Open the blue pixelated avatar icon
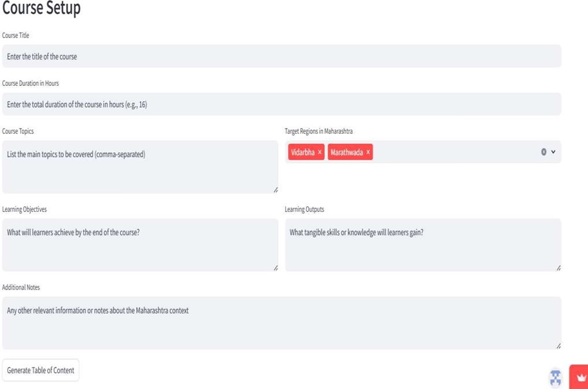The image size is (588, 389). coord(555,377)
